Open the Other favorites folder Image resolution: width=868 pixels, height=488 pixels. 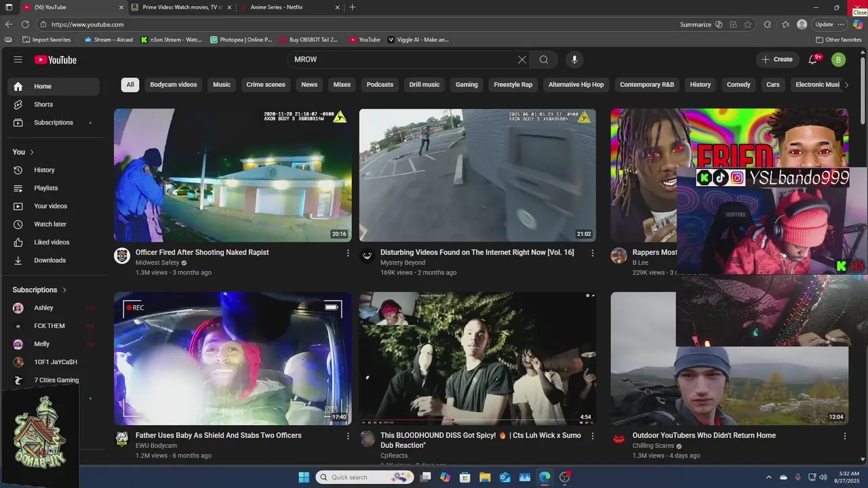click(x=838, y=39)
